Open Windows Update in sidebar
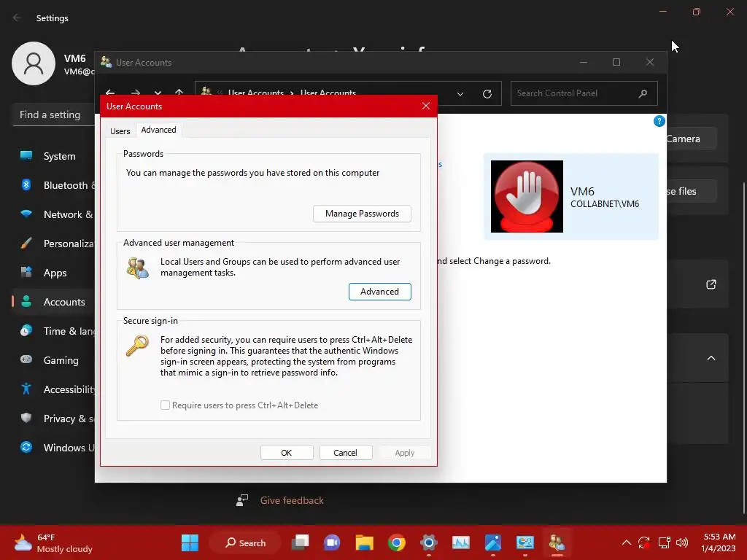 (x=53, y=448)
